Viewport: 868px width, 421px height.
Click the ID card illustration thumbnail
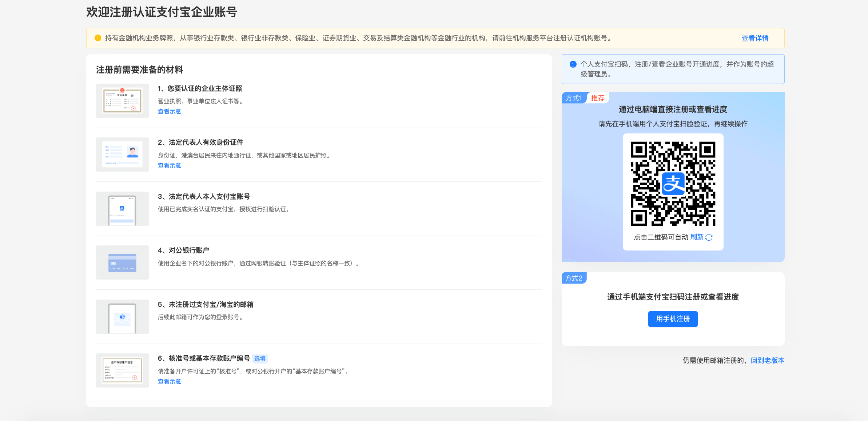point(122,155)
